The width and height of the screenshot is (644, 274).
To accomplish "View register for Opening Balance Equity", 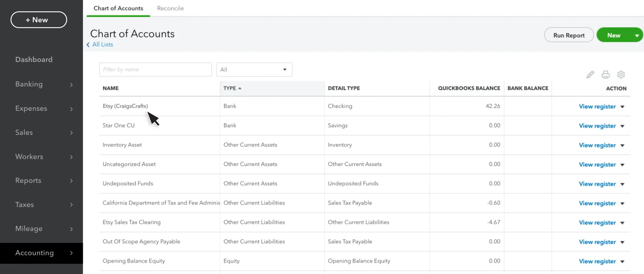I will coord(597,261).
